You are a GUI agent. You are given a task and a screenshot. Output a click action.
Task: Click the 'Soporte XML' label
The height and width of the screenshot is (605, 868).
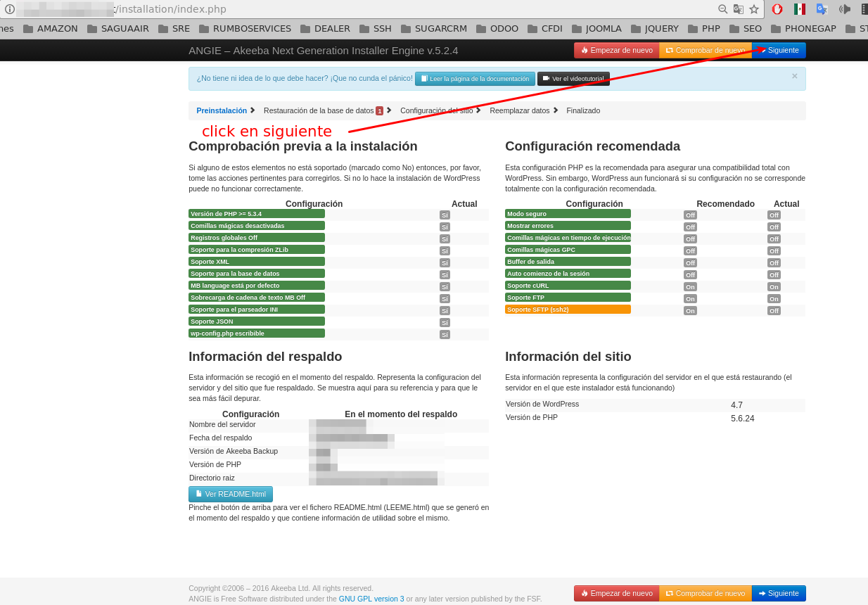point(257,262)
